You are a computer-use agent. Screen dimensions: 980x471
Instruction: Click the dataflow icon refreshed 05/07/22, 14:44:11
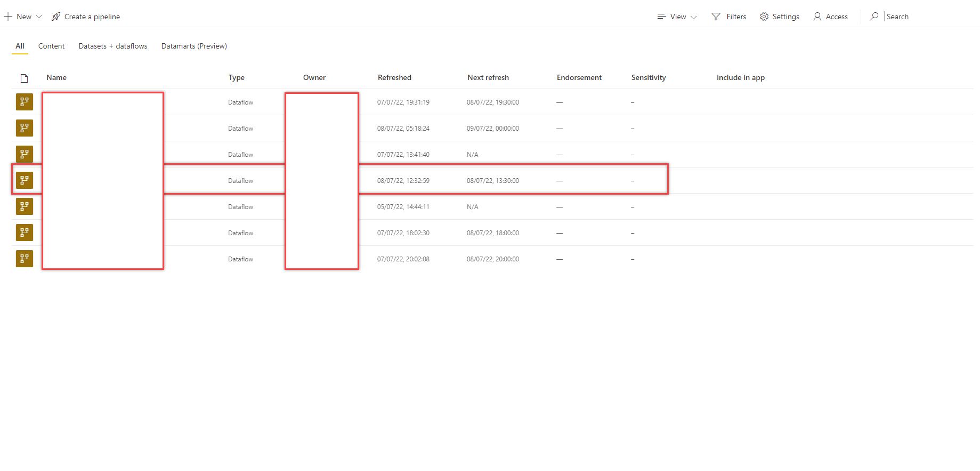point(25,206)
